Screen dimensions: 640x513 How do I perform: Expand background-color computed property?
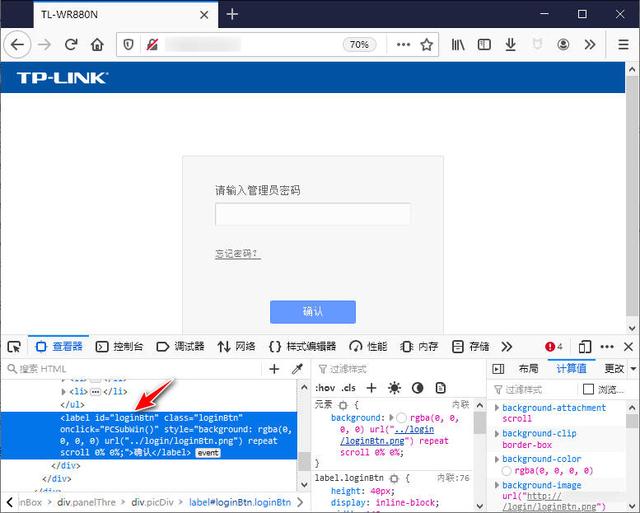click(x=497, y=459)
